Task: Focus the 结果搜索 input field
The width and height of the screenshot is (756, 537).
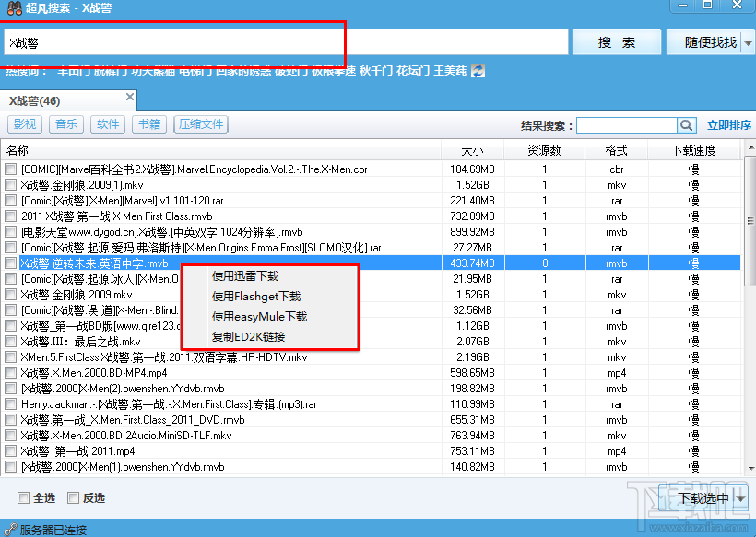Action: click(x=627, y=125)
